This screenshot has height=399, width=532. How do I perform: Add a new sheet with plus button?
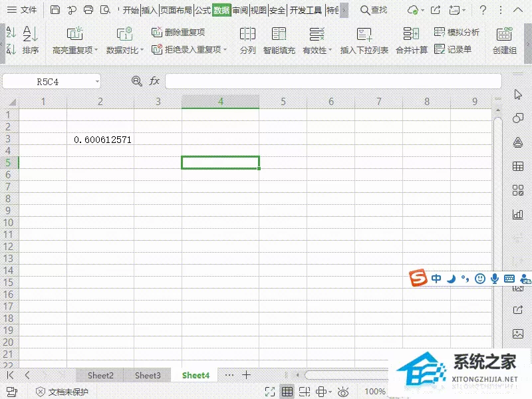(246, 375)
